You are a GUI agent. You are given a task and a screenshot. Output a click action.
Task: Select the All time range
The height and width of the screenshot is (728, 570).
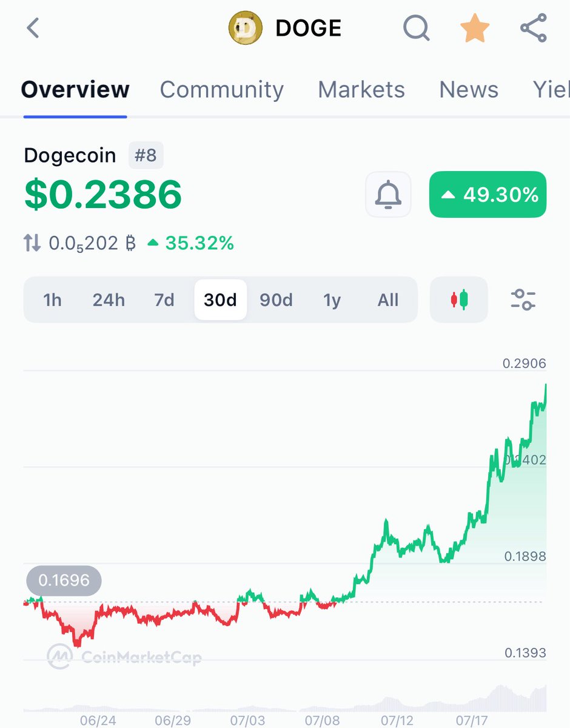click(x=388, y=300)
